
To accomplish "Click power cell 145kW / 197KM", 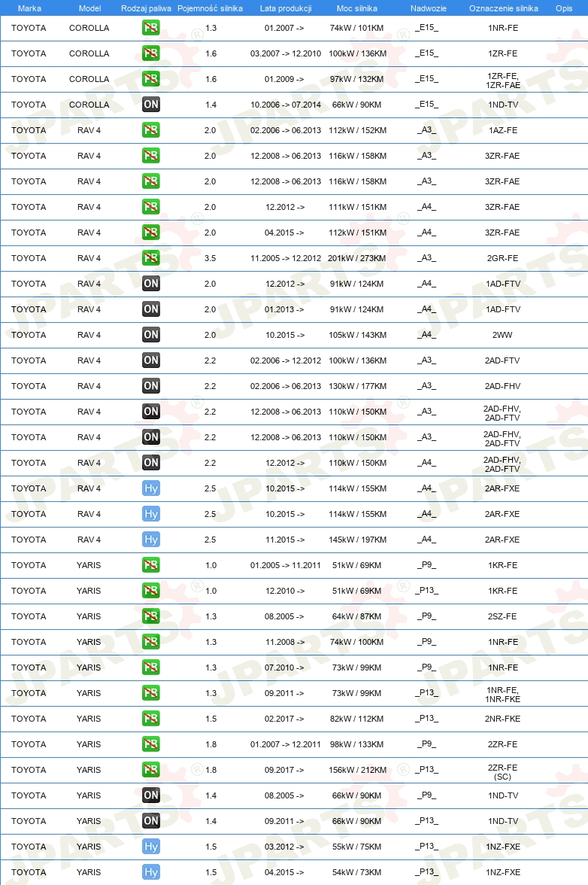I will (x=357, y=540).
